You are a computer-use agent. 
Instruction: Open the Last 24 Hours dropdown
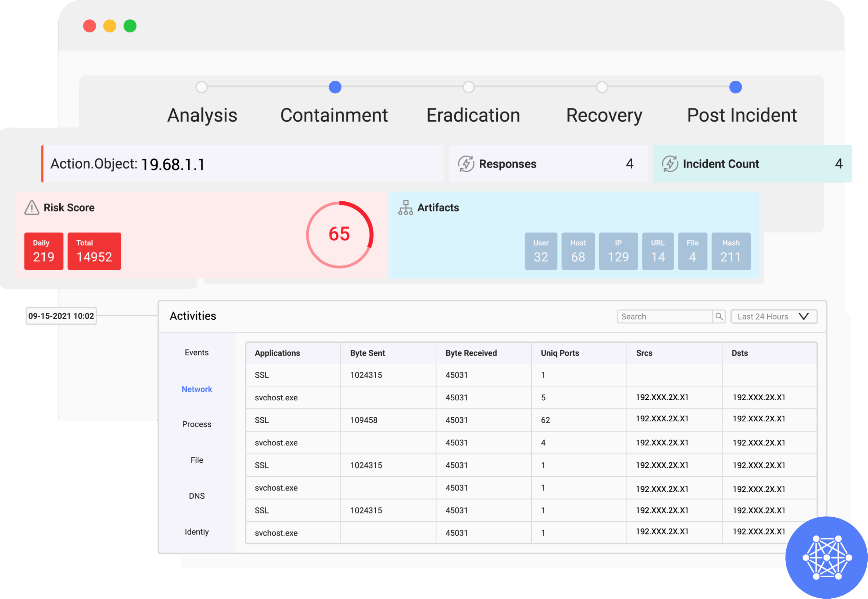coord(774,316)
